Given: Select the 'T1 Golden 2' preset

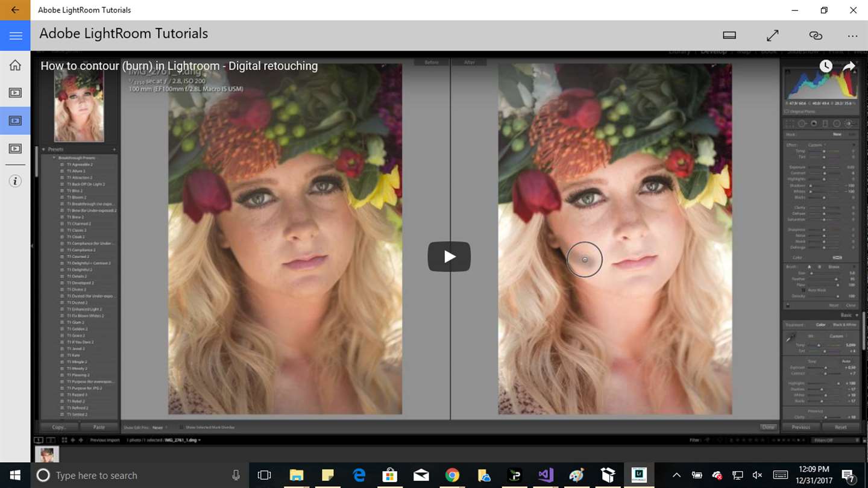Looking at the screenshot, I should click(77, 329).
